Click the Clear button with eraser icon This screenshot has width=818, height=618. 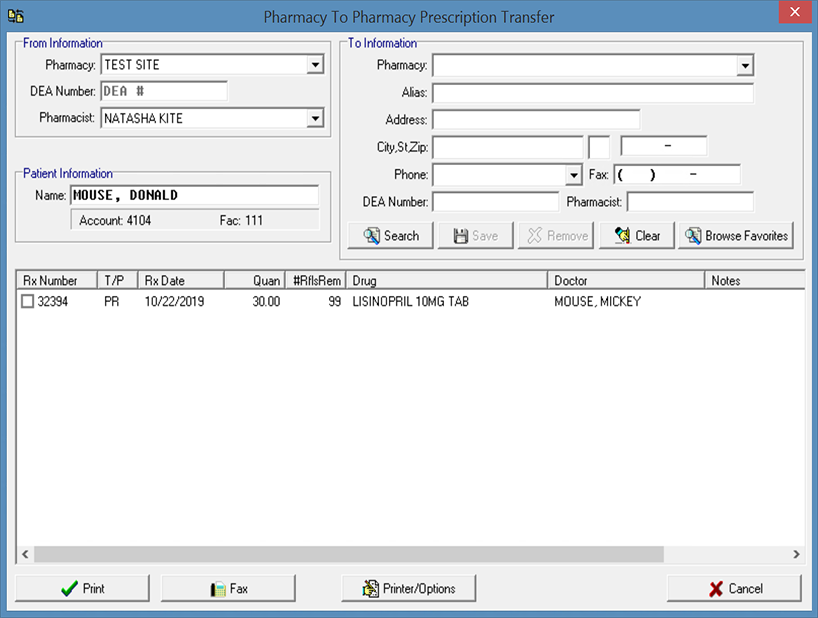pyautogui.click(x=636, y=236)
